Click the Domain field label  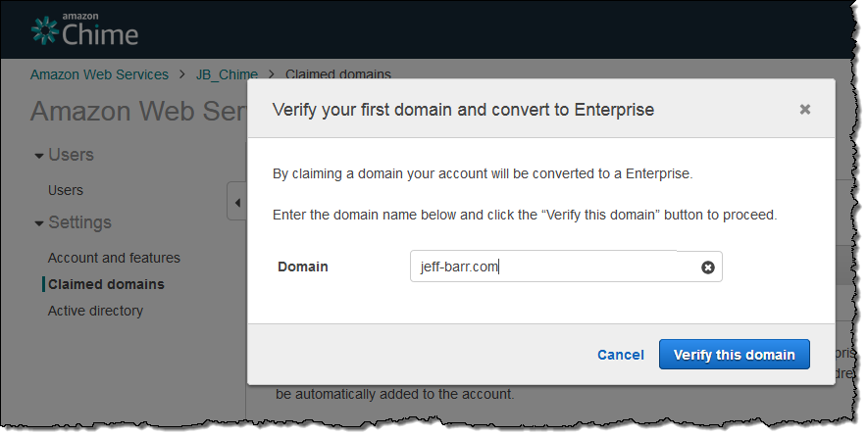pyautogui.click(x=303, y=267)
